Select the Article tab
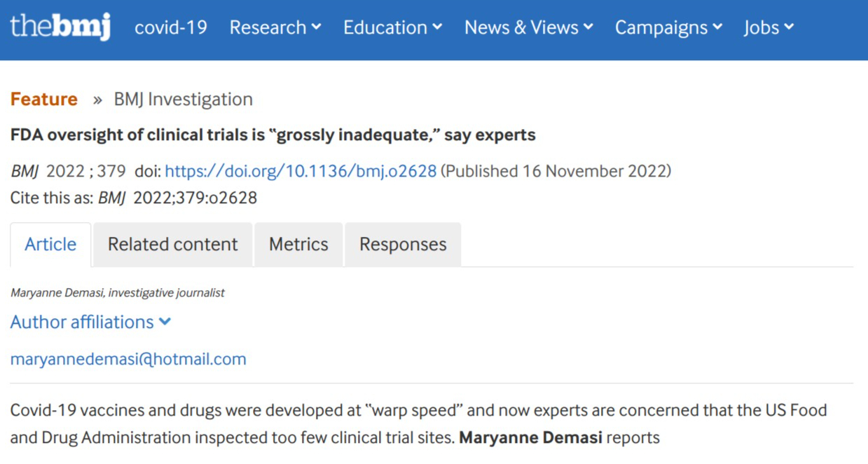This screenshot has width=868, height=464. tap(50, 245)
